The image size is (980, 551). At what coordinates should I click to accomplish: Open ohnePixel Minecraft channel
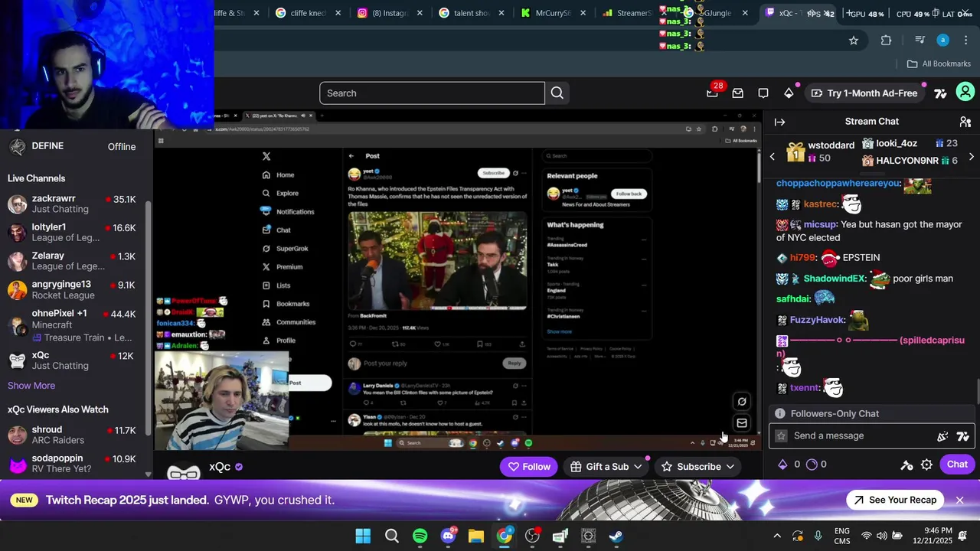72,325
